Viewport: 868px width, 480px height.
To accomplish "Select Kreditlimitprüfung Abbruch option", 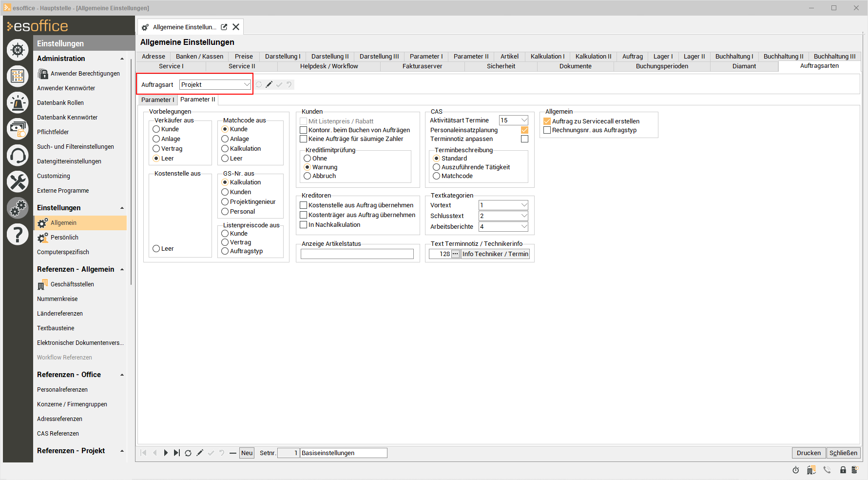I will tap(308, 176).
